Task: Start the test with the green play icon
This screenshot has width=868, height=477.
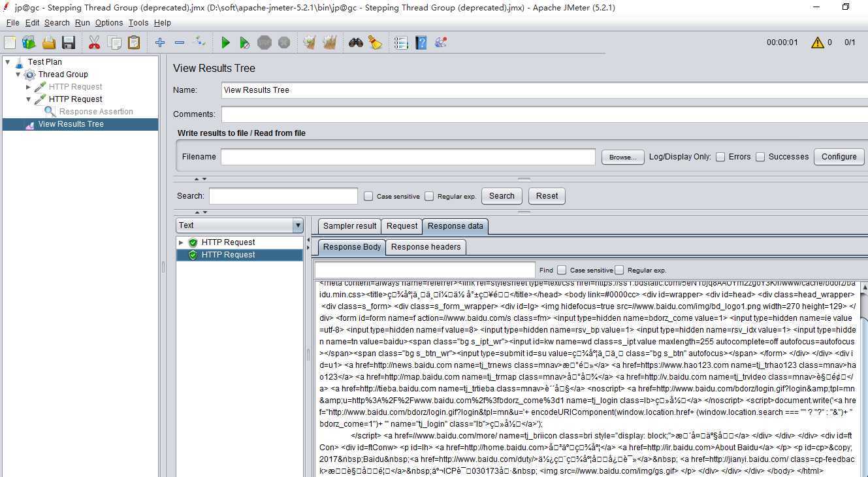Action: coord(225,42)
